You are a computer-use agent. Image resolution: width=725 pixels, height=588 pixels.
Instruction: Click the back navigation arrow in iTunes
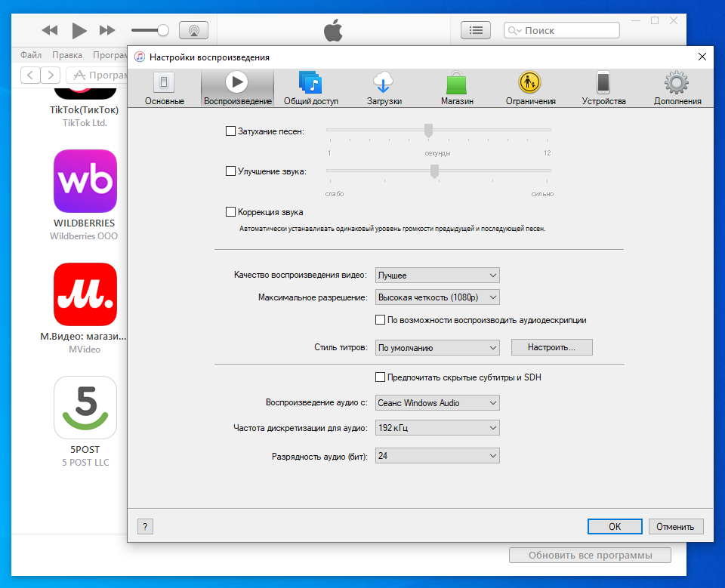tap(30, 75)
